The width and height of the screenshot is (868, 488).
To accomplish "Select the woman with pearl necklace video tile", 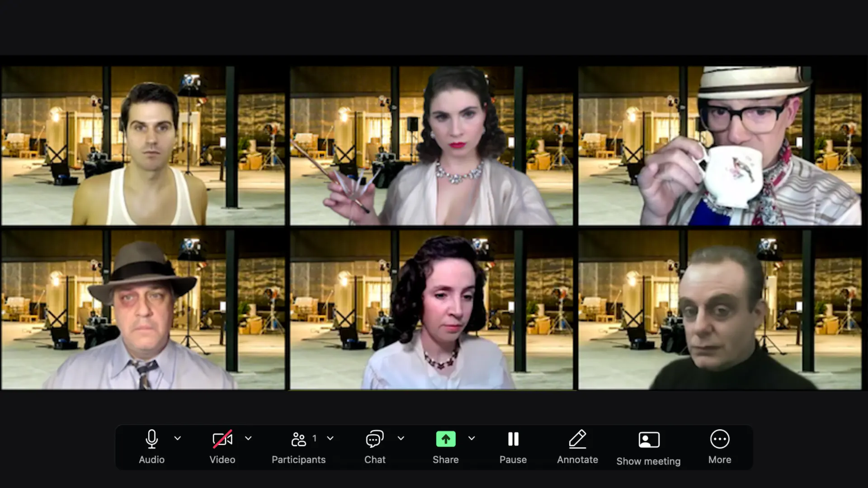I will pyautogui.click(x=431, y=146).
